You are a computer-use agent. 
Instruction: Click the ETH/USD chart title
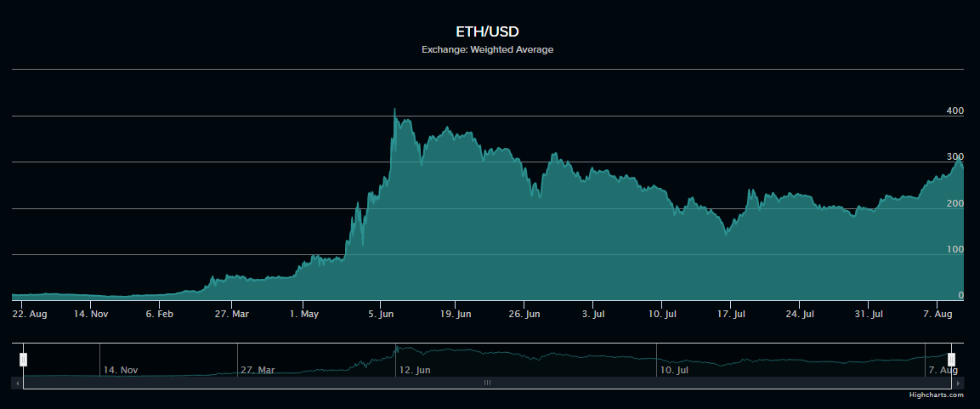[488, 31]
